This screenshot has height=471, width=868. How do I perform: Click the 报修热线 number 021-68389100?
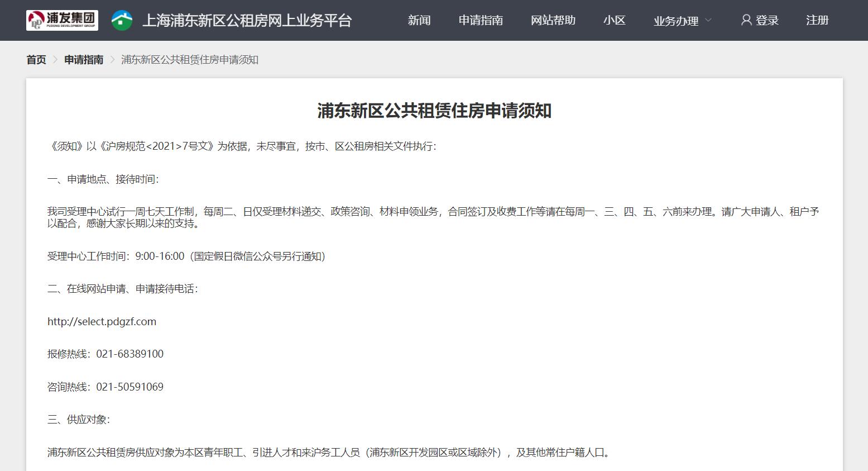130,354
